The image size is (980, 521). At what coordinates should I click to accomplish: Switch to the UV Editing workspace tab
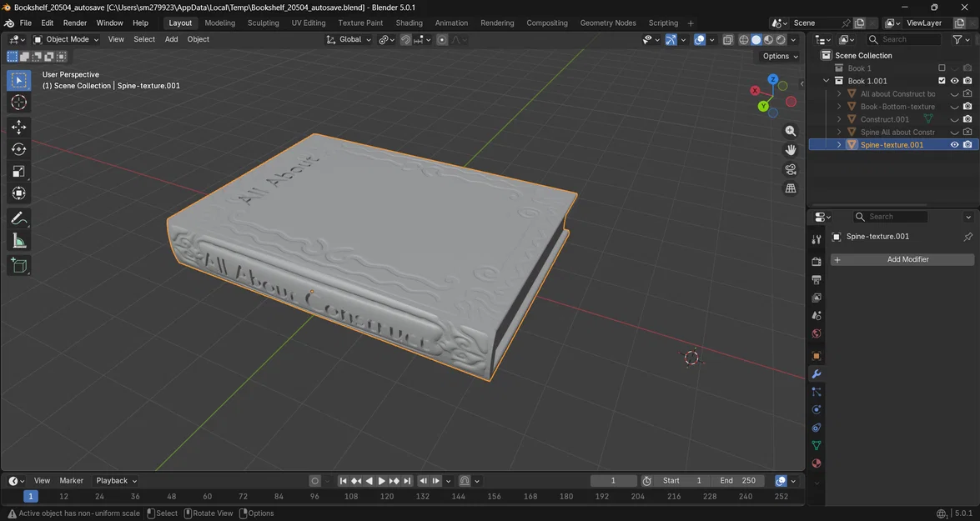coord(307,23)
